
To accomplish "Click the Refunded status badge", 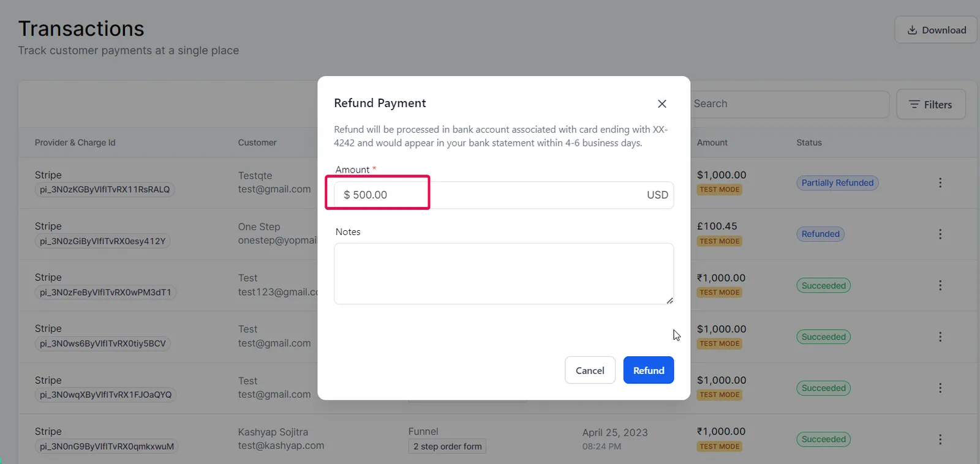I will click(x=820, y=234).
